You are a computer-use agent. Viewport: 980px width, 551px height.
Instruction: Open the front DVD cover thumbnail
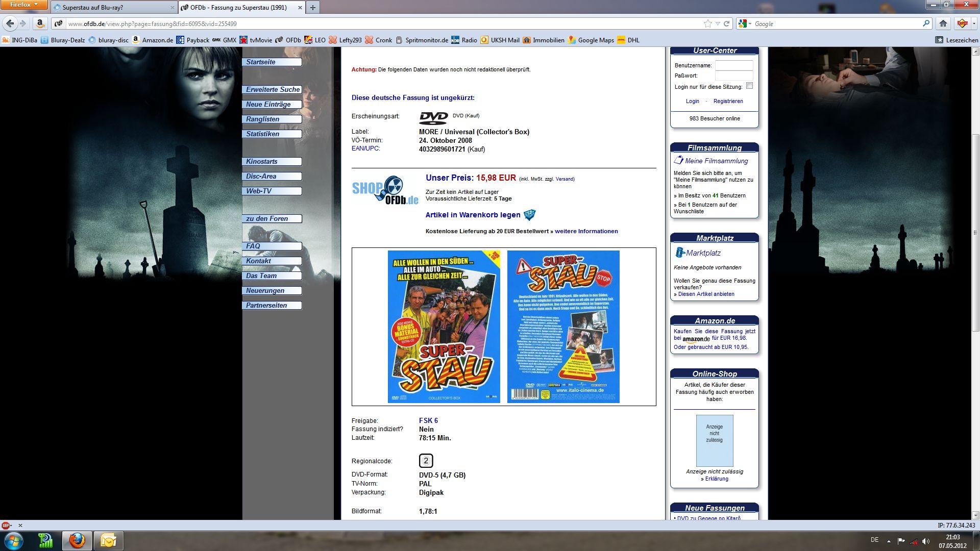click(x=444, y=327)
